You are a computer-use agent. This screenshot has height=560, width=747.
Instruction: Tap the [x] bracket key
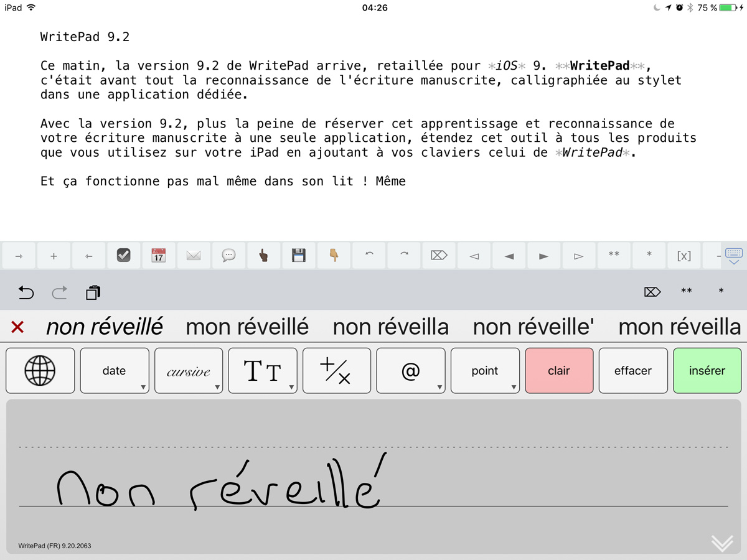[684, 256]
